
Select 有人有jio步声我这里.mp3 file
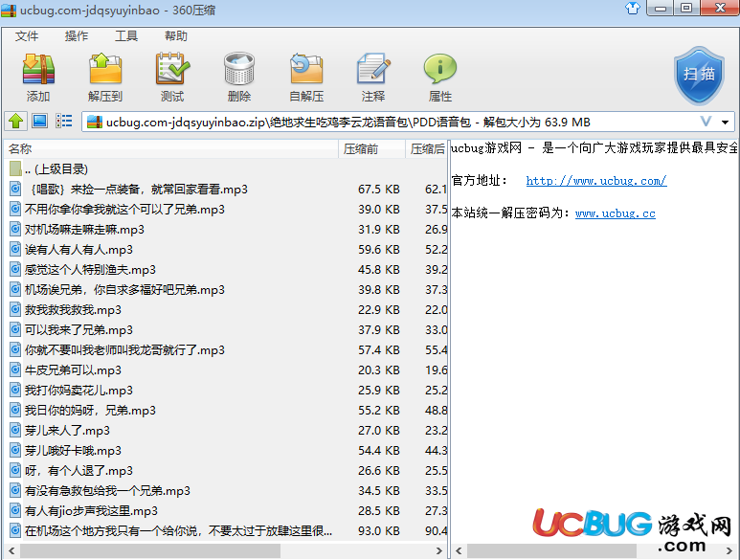226,511
